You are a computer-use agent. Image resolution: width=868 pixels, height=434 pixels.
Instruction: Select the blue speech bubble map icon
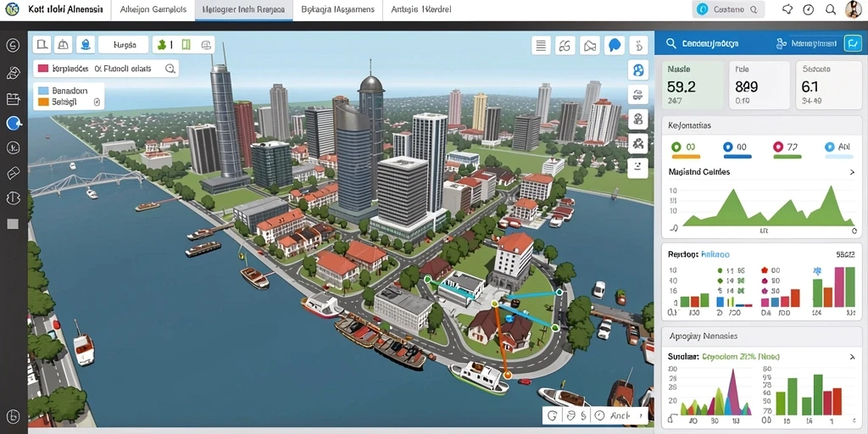click(614, 46)
